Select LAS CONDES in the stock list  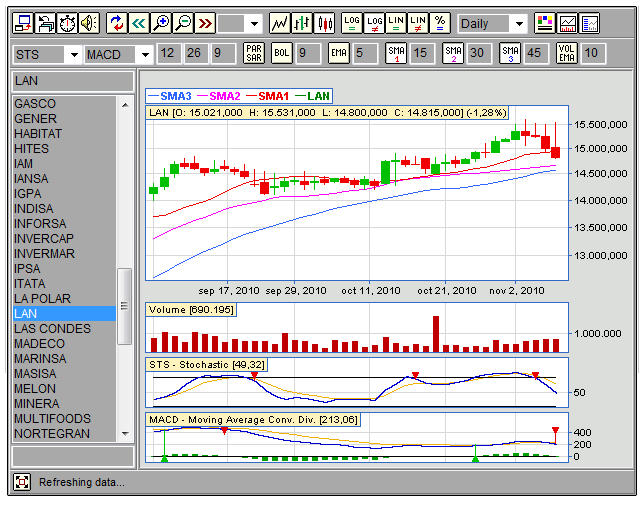52,328
